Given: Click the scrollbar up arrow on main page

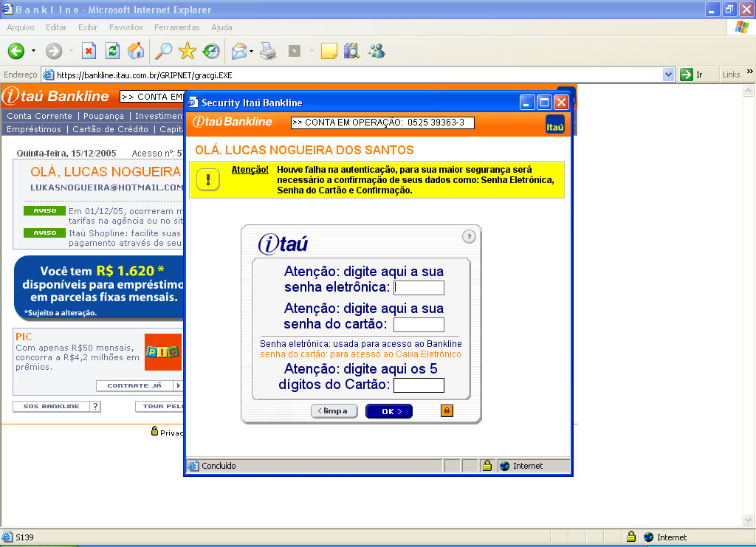Looking at the screenshot, I should (x=749, y=91).
